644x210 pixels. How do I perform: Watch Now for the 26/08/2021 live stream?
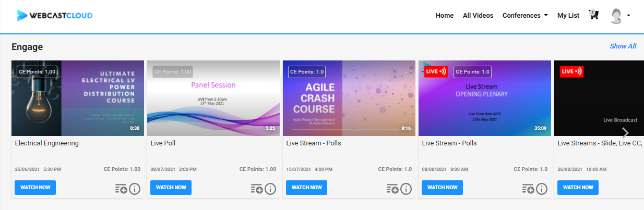[578, 188]
